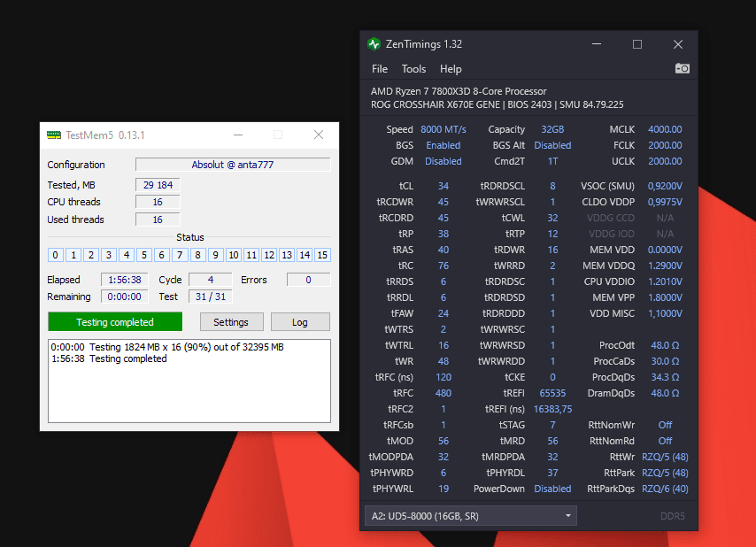
Task: Click the MEM VDDQ value 1.2900V
Action: (x=665, y=266)
